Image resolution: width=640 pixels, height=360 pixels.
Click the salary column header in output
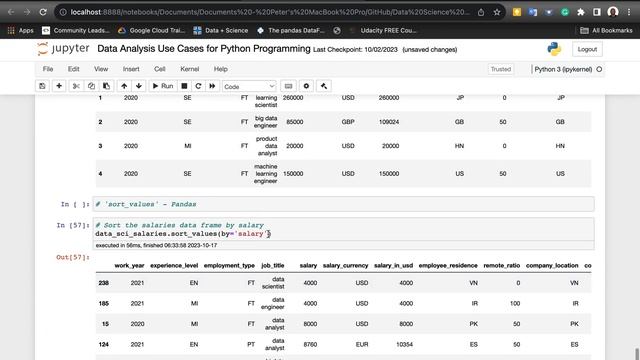[x=308, y=265]
